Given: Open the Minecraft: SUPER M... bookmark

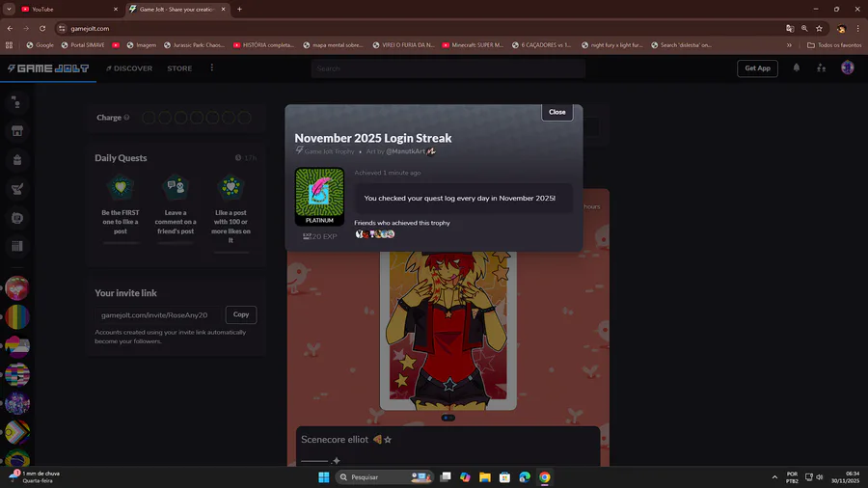Looking at the screenshot, I should pyautogui.click(x=473, y=44).
